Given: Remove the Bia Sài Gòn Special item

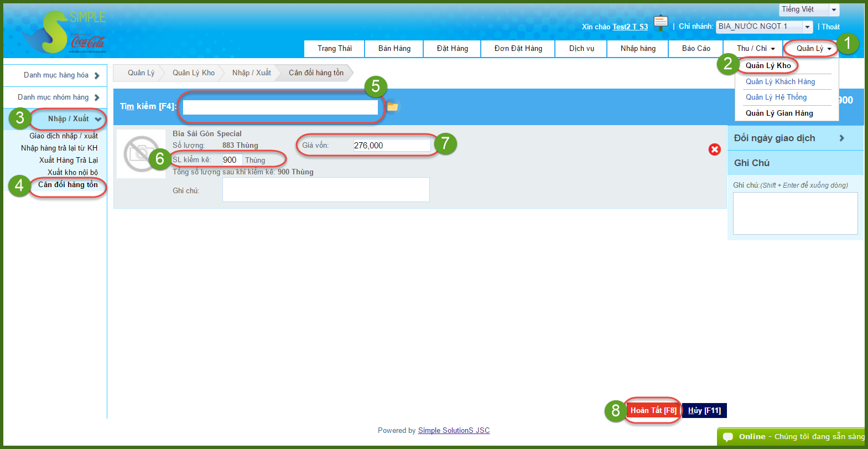Looking at the screenshot, I should click(x=714, y=149).
